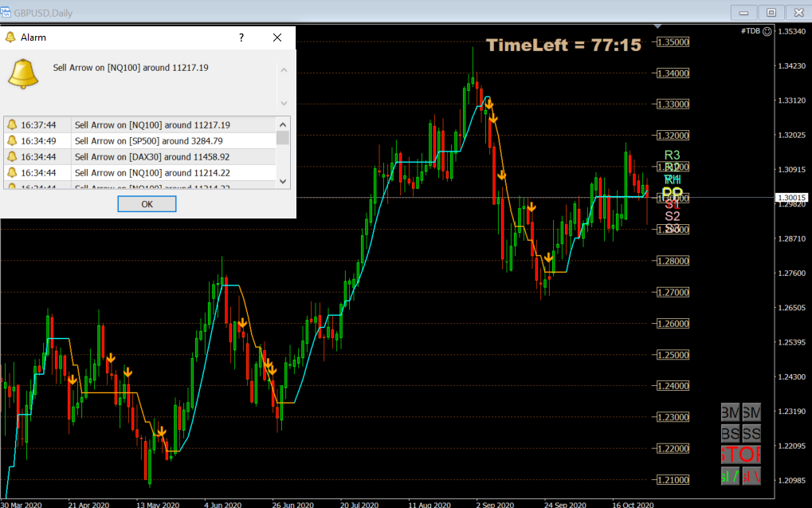Click the 11 Aug 2020 date label

430,504
